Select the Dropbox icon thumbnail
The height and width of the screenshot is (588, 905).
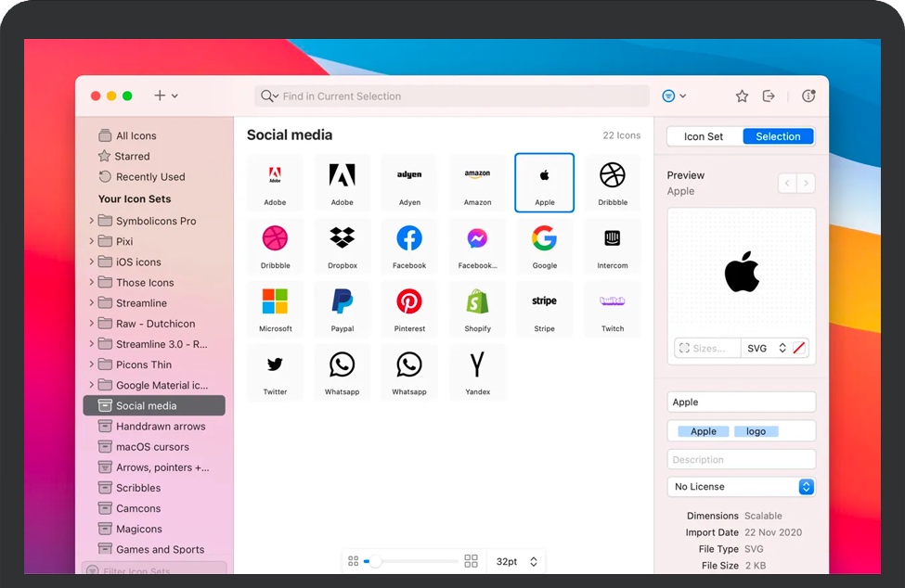pos(343,245)
